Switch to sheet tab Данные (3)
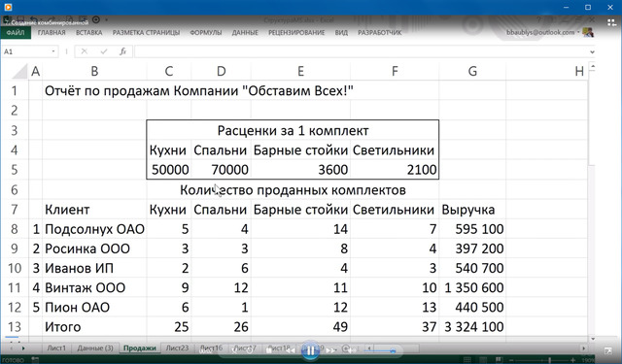The height and width of the screenshot is (364, 622). [x=95, y=348]
